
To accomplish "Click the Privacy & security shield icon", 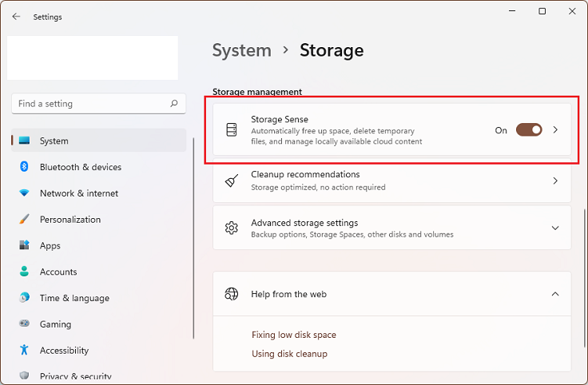I will click(25, 375).
